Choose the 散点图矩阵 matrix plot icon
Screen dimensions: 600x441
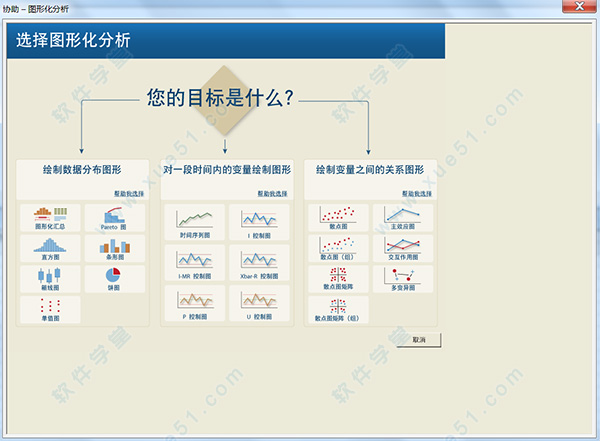pos(338,279)
